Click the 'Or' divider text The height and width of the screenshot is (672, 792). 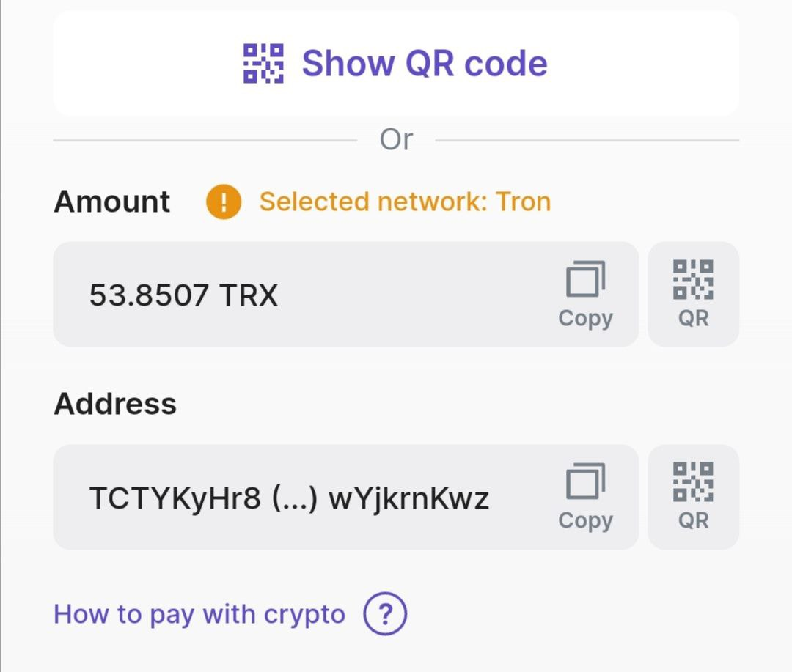point(396,139)
